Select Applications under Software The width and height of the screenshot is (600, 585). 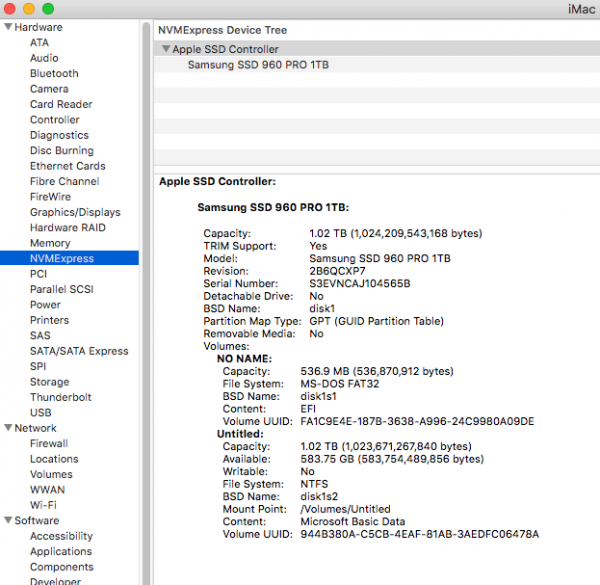click(x=61, y=551)
